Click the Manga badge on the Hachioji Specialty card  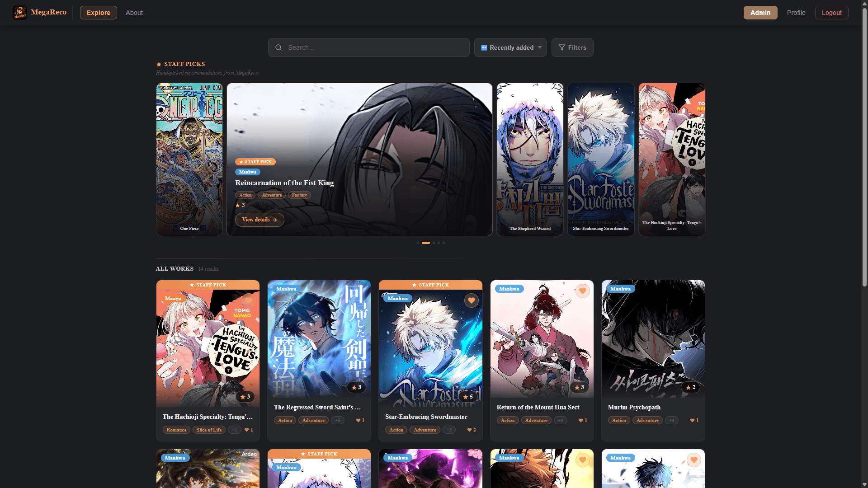coord(173,299)
